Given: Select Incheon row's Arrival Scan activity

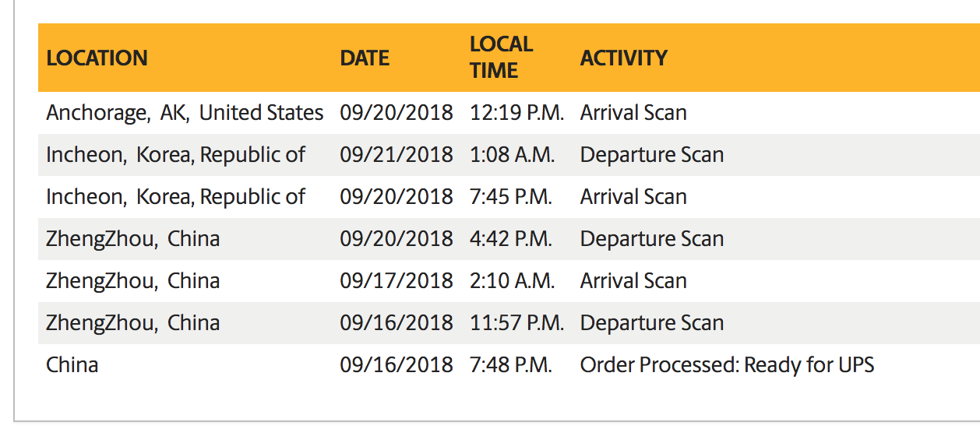Looking at the screenshot, I should [633, 197].
